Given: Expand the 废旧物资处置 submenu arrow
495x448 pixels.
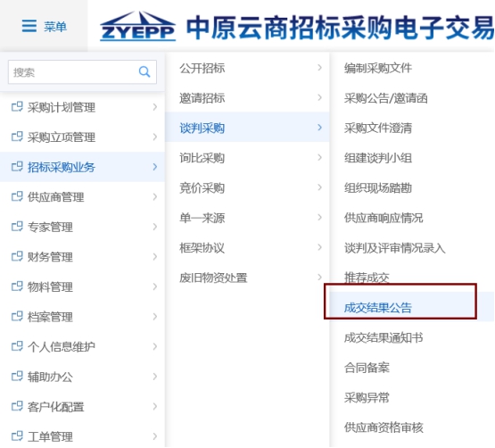Looking at the screenshot, I should click(319, 277).
